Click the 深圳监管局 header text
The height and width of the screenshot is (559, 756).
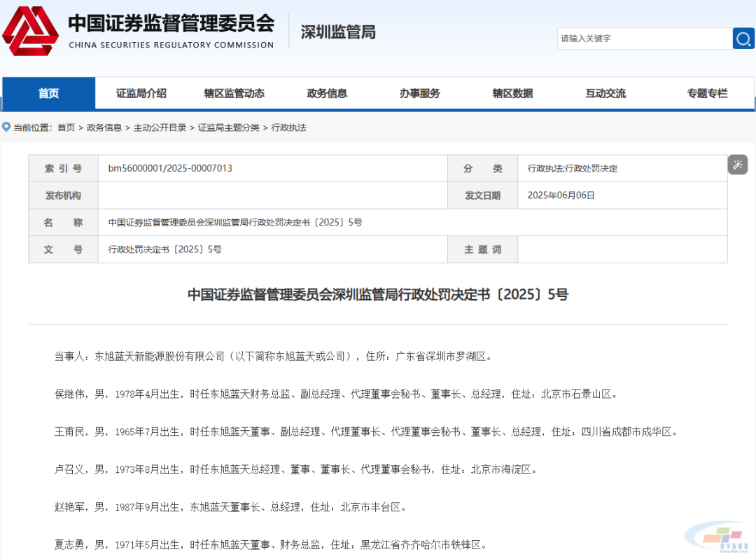[338, 32]
